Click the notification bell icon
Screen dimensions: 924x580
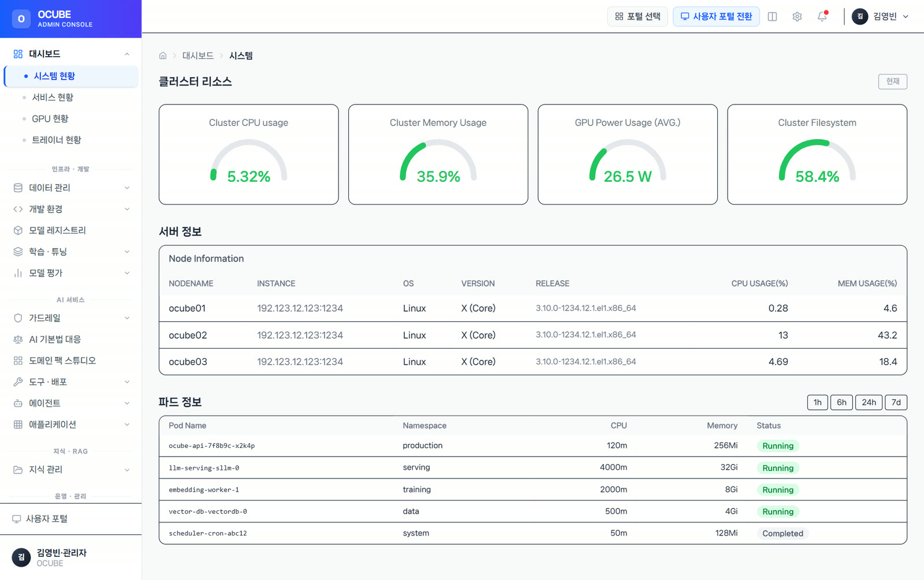(822, 16)
